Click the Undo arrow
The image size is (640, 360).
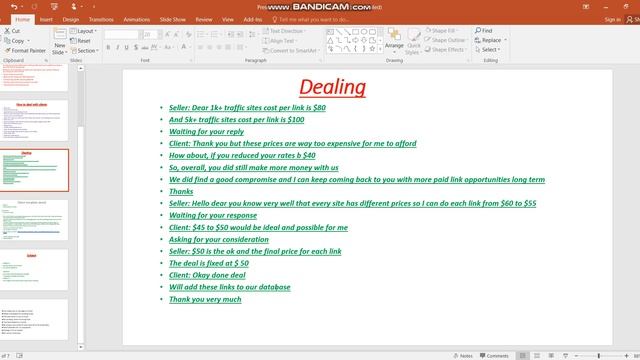14,7
